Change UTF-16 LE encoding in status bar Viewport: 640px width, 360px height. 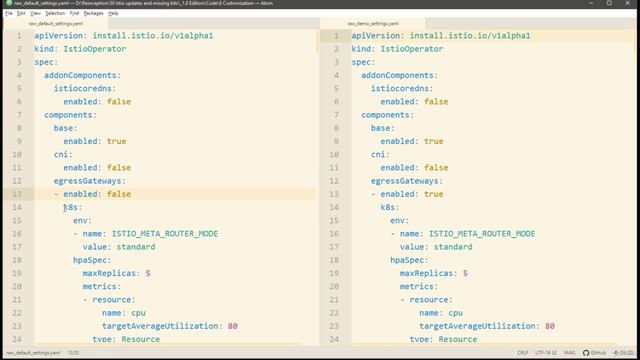(545, 353)
